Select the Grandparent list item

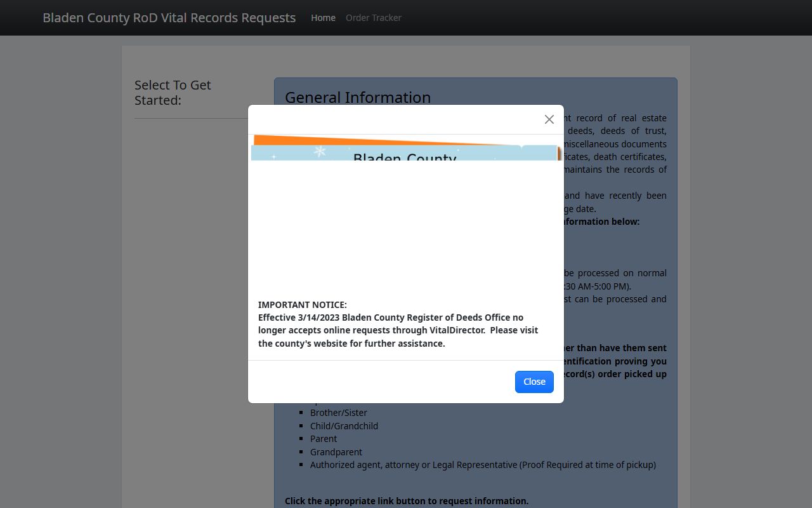point(336,452)
